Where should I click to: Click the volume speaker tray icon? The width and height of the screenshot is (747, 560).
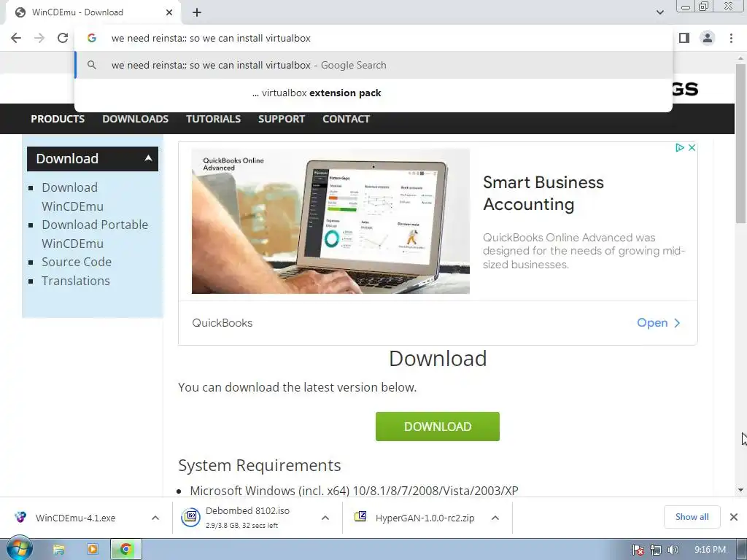673,550
